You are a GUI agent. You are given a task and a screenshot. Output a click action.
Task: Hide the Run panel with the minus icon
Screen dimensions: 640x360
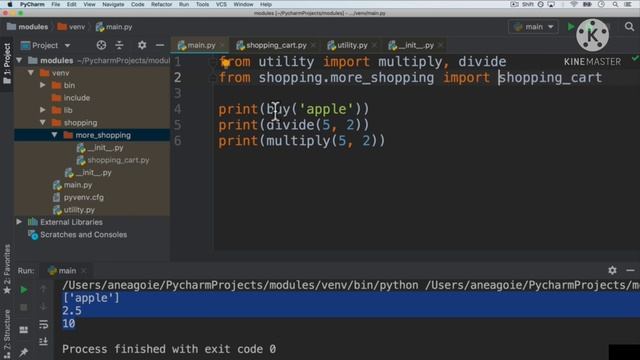(x=630, y=270)
